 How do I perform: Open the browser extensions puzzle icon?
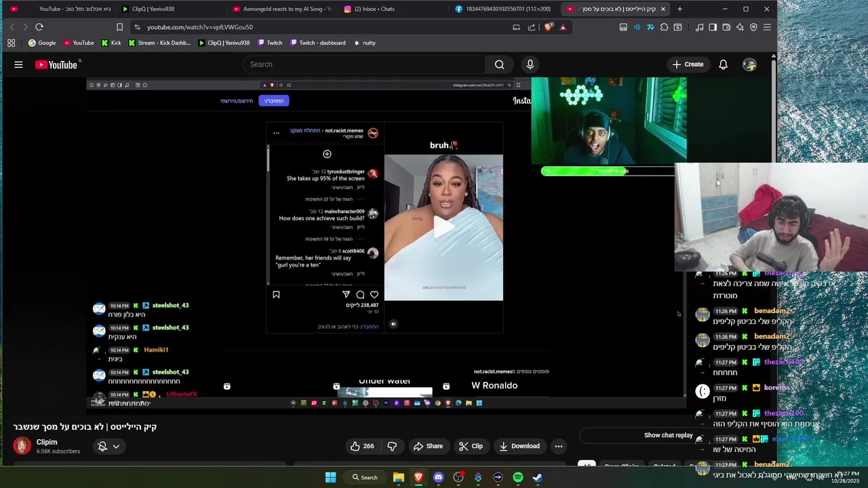tap(664, 27)
